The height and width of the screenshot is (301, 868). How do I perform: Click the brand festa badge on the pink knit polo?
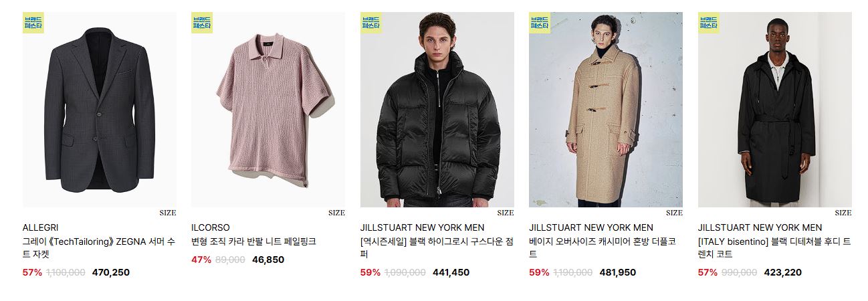click(202, 23)
